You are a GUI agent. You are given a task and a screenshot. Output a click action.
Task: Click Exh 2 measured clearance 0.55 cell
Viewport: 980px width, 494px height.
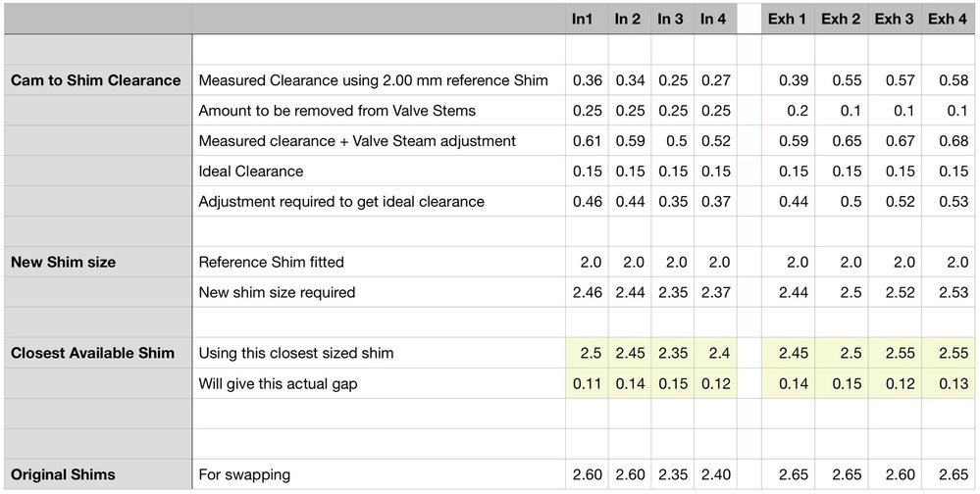tap(841, 80)
